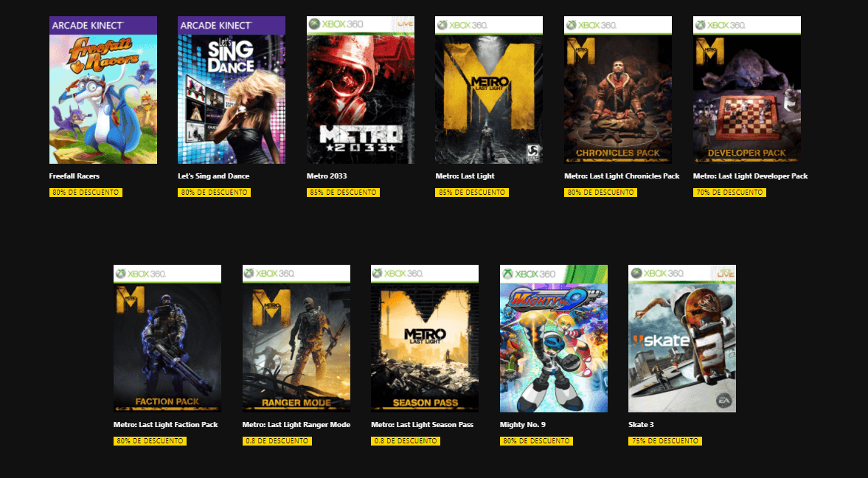Open the Freefall Racers cover art
Viewport: 868px width, 478px height.
pyautogui.click(x=103, y=90)
